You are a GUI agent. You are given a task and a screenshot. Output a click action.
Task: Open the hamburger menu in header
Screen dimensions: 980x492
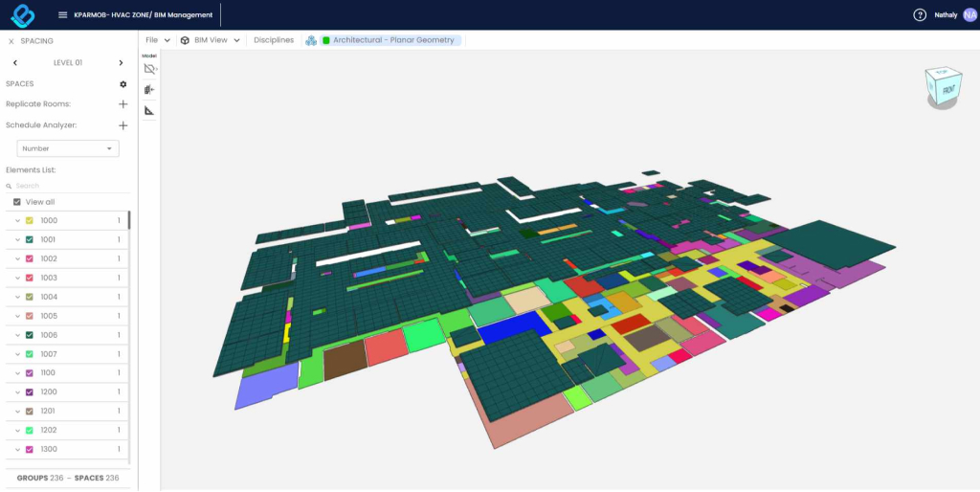tap(63, 15)
